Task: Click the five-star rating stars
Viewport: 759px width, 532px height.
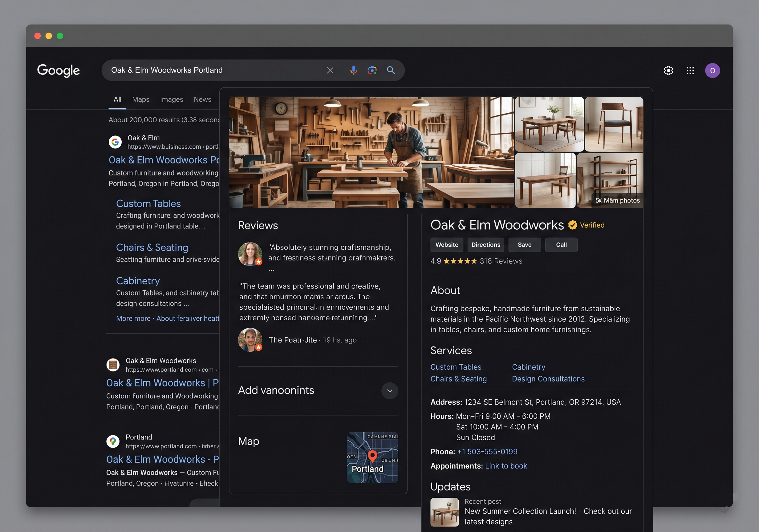Action: (x=460, y=261)
